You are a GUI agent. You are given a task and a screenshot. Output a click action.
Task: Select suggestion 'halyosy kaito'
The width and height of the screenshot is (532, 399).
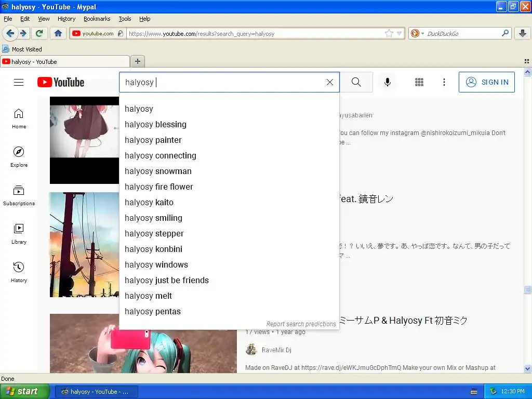click(229, 203)
